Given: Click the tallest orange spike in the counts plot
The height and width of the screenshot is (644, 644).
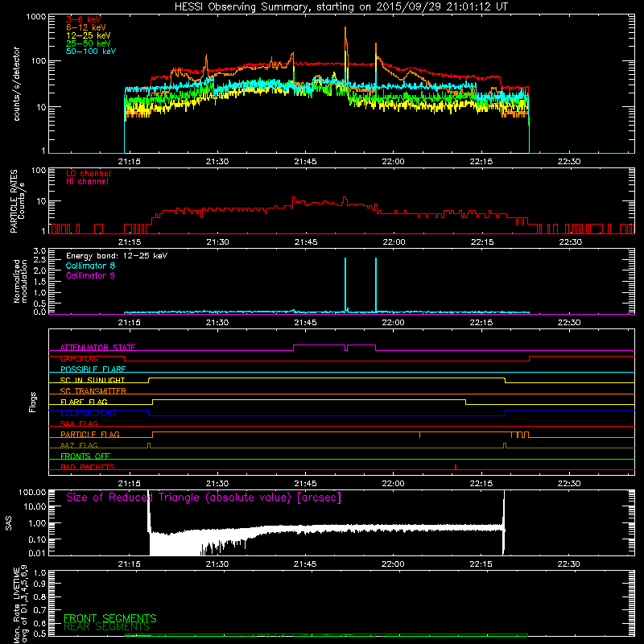Looking at the screenshot, I should [x=345, y=41].
